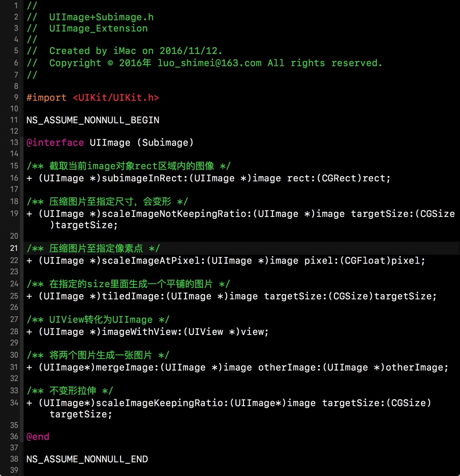Click tiledImage method name
Image resolution: width=460 pixels, height=476 pixels.
[133, 296]
